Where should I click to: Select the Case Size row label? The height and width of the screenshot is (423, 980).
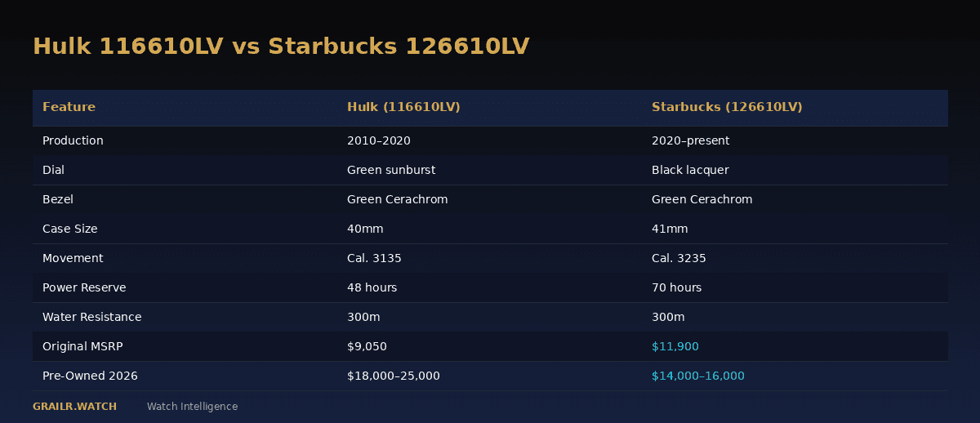(69, 229)
